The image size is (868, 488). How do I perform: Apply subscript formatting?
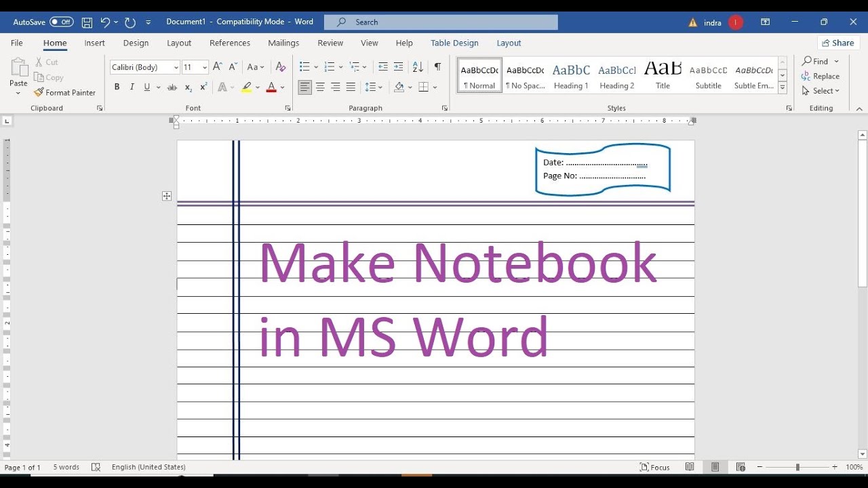tap(189, 87)
